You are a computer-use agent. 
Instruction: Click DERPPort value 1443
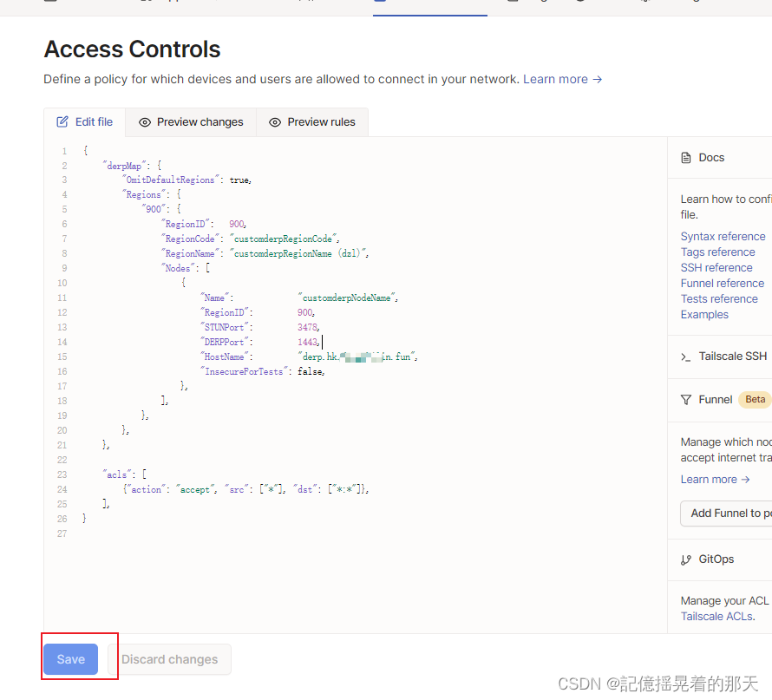click(x=308, y=342)
